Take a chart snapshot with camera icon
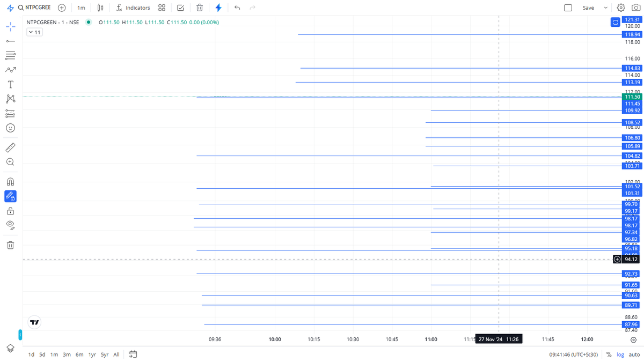The height and width of the screenshot is (362, 644). click(636, 8)
